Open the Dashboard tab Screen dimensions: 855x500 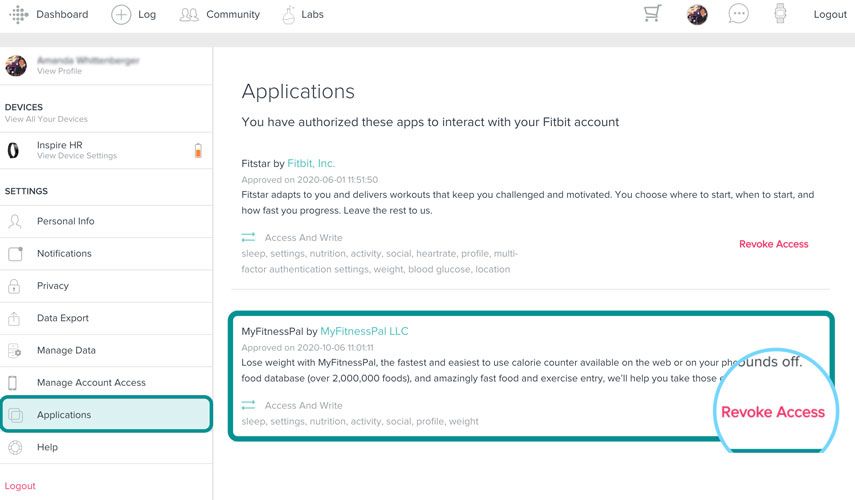pyautogui.click(x=62, y=14)
